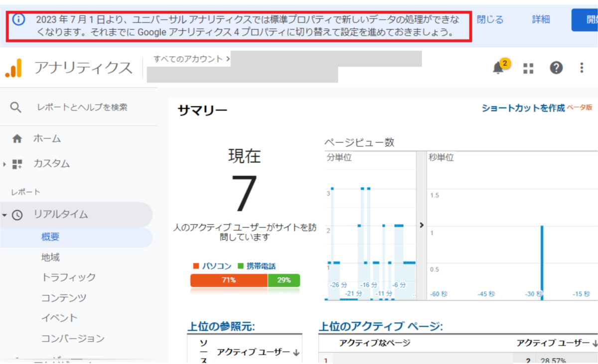The width and height of the screenshot is (598, 364).
Task: Click Create Shortcut (ショートカットを作成) link
Action: click(523, 108)
